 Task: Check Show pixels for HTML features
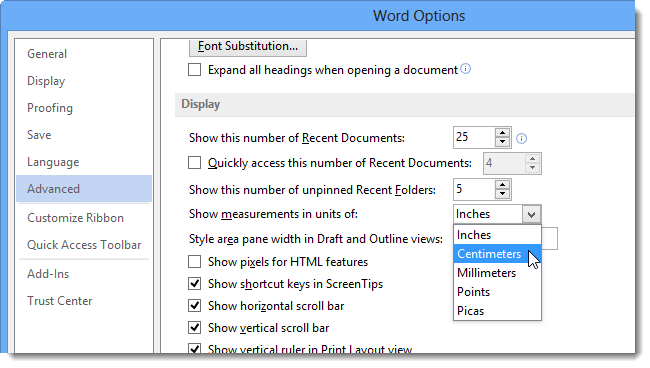click(194, 261)
